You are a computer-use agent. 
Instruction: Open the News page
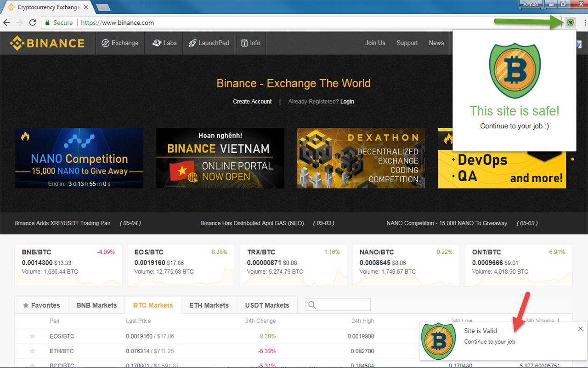click(436, 43)
